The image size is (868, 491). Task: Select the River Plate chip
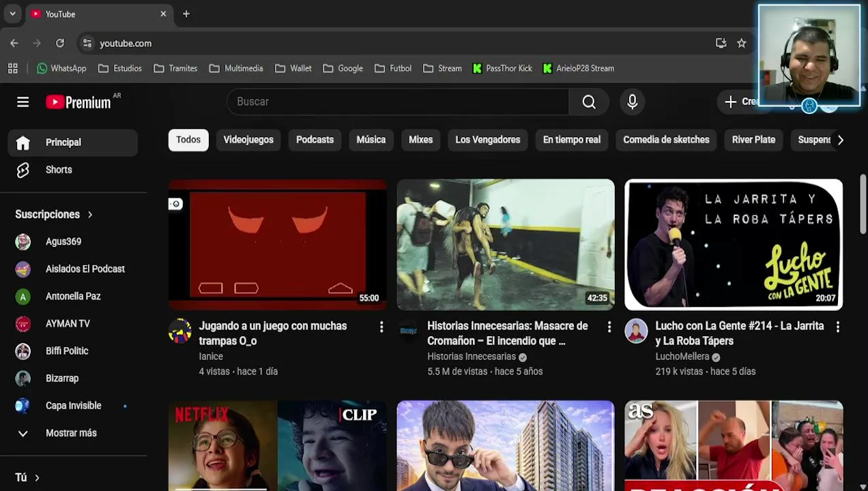753,140
